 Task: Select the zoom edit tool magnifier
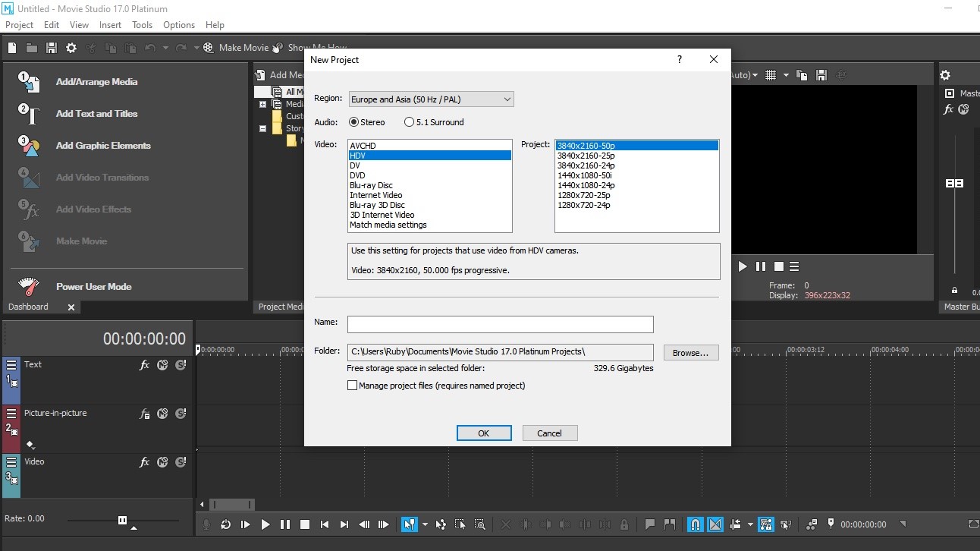click(480, 524)
